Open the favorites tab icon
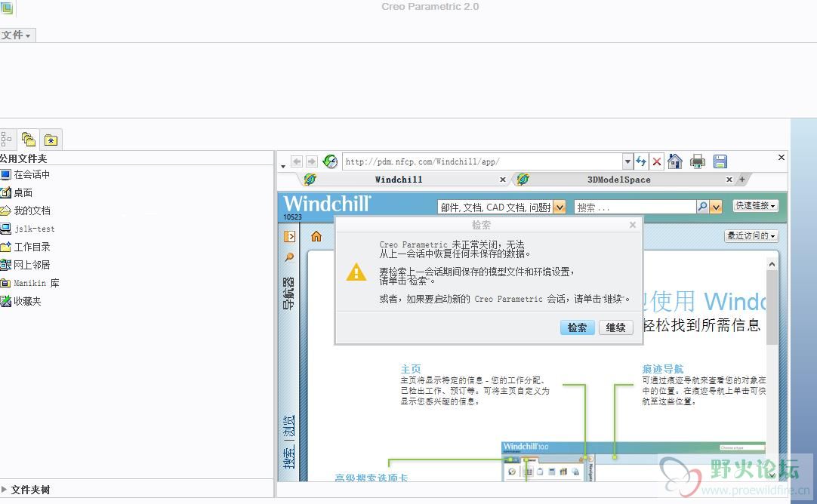Screen dimensions: 817x504 [51, 140]
